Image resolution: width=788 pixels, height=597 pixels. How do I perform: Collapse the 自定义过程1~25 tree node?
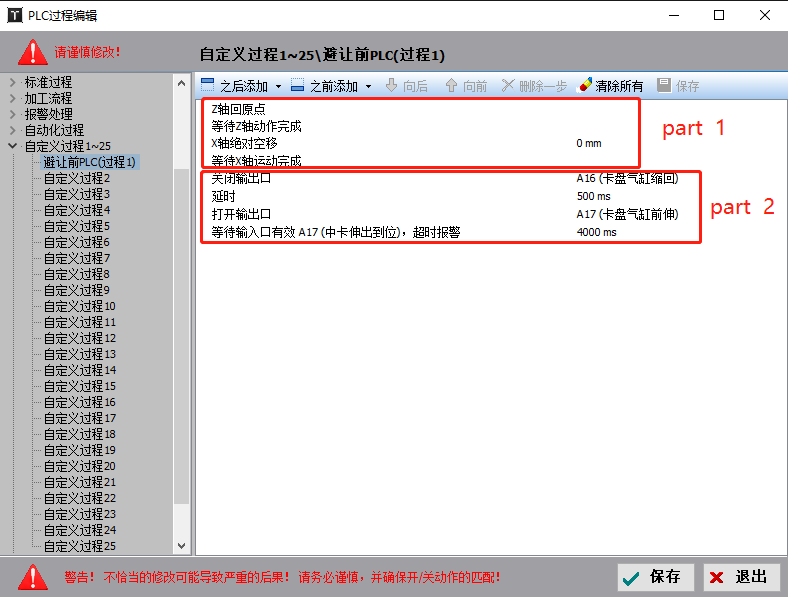click(x=12, y=146)
